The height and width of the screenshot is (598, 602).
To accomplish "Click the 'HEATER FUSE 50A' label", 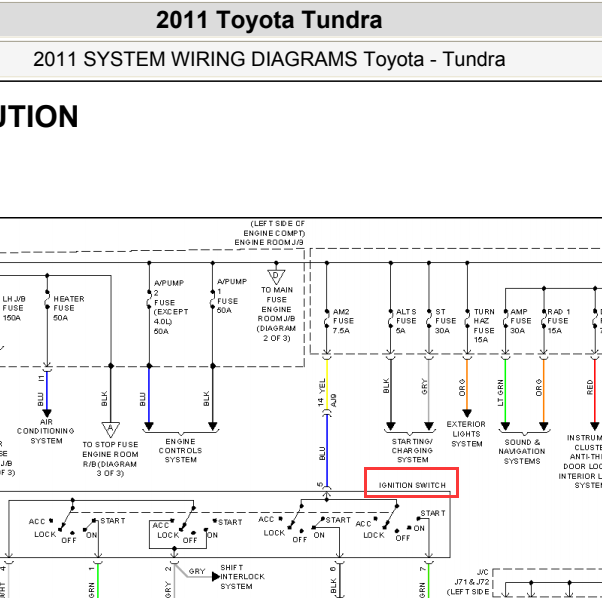I will (x=69, y=308).
